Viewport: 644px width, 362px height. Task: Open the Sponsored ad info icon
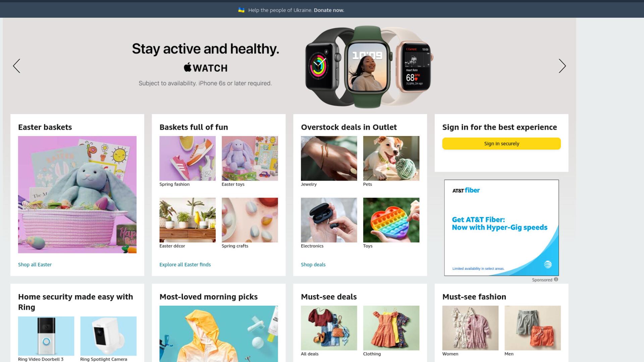[x=556, y=280]
